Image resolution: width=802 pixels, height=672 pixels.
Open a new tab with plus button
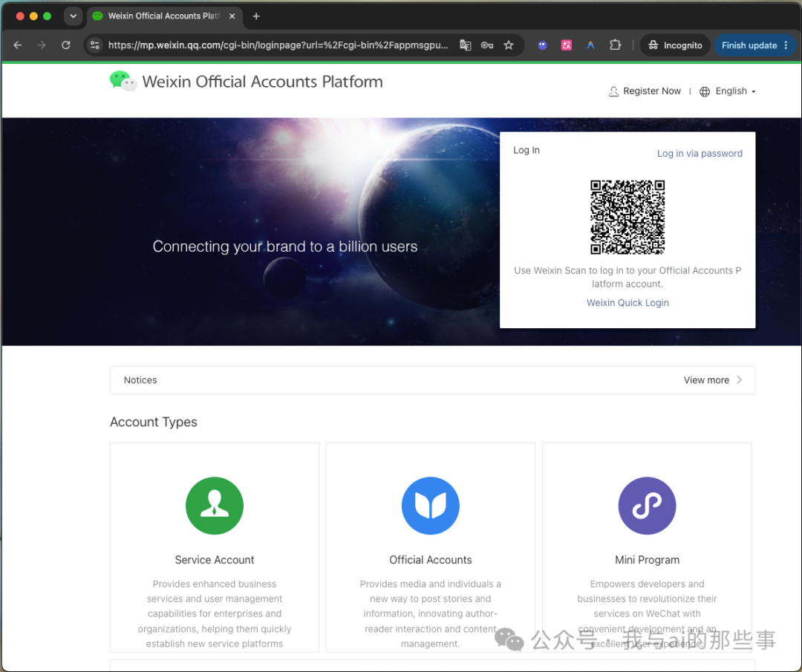coord(256,16)
